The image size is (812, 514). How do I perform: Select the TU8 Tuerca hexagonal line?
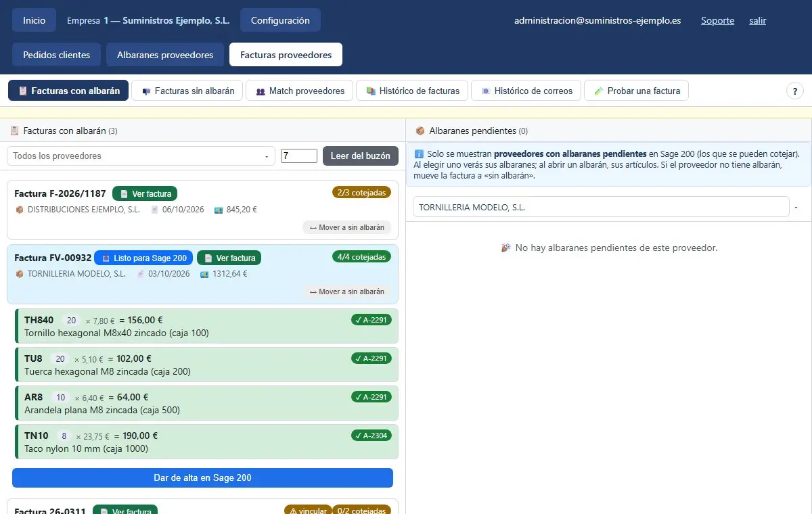(x=206, y=365)
